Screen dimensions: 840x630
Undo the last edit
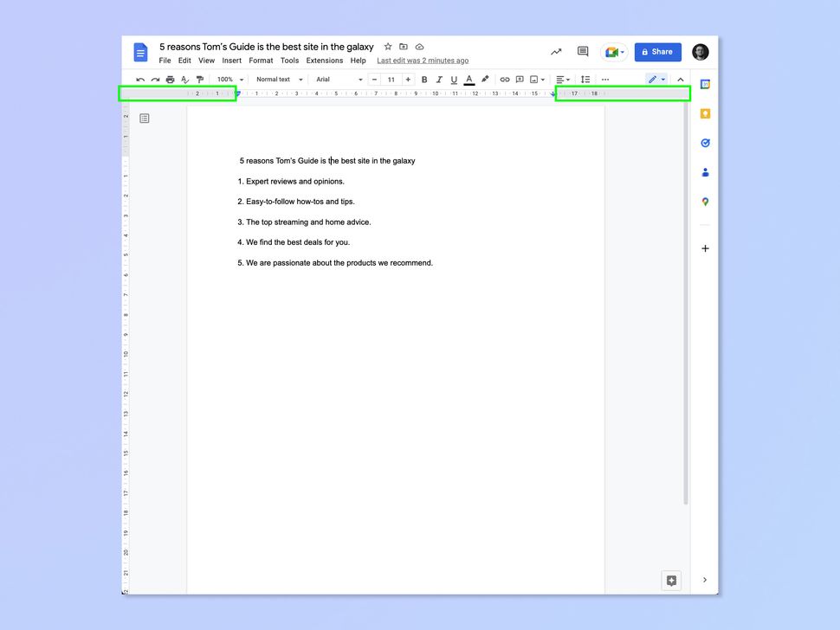point(139,79)
